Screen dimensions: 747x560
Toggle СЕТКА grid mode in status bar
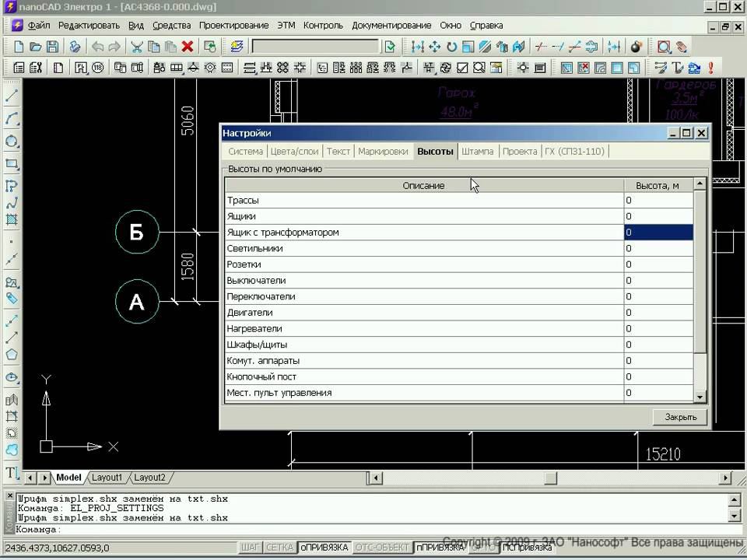point(279,548)
